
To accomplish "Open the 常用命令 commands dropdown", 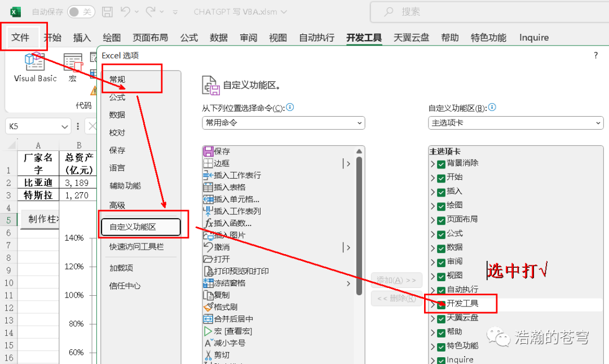I will [x=284, y=123].
